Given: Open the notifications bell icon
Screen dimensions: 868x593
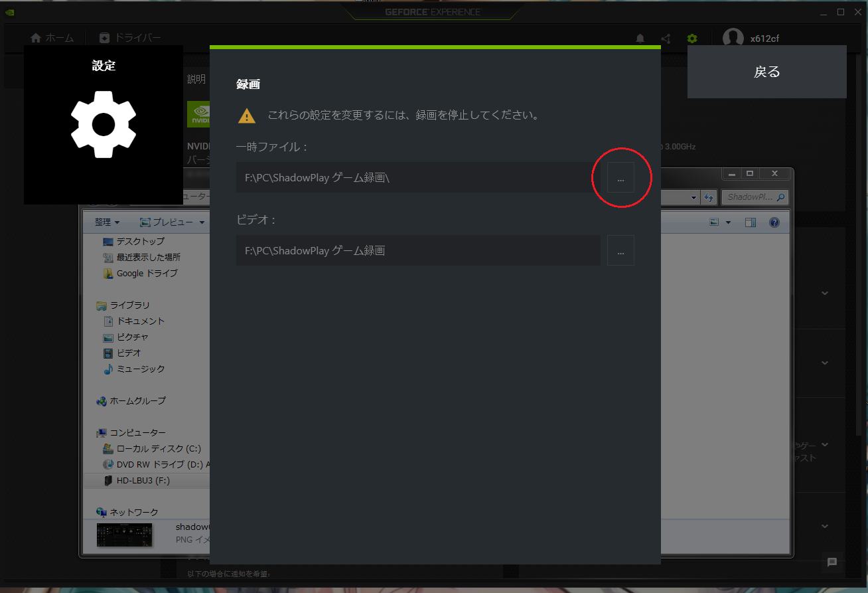Looking at the screenshot, I should [640, 39].
